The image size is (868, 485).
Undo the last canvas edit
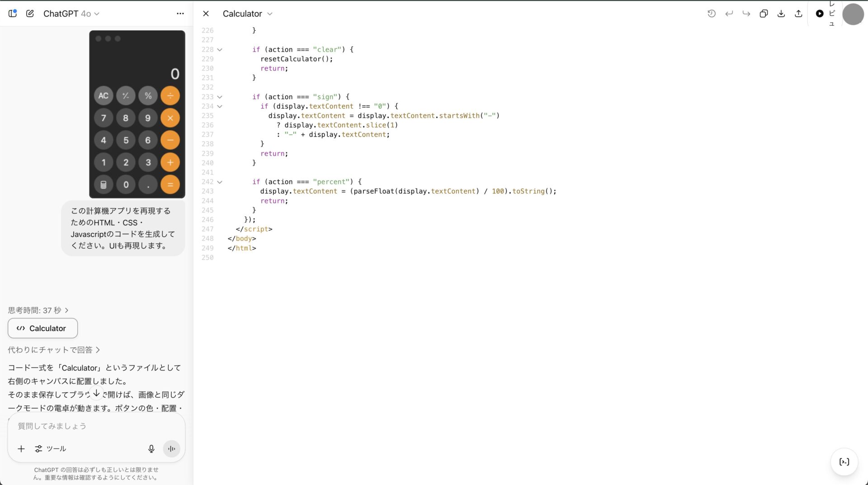tap(729, 14)
